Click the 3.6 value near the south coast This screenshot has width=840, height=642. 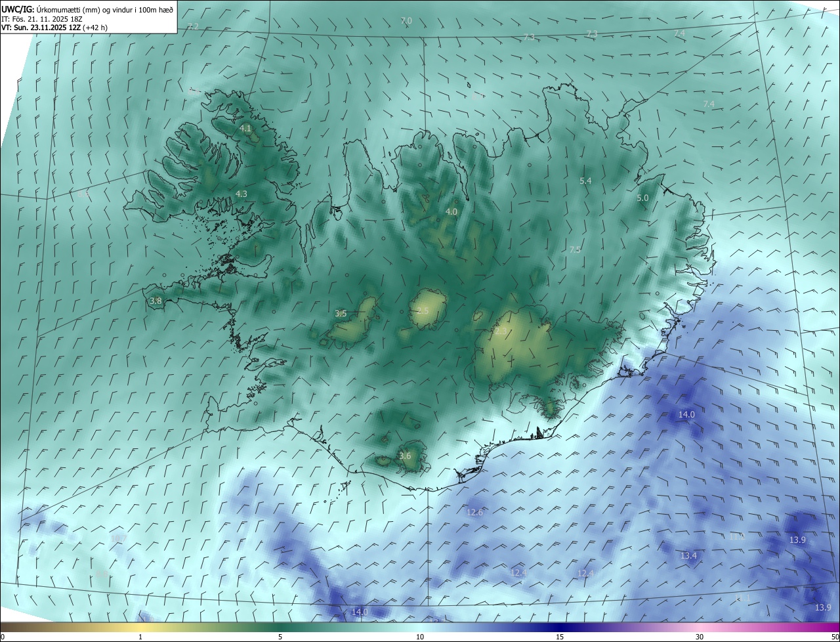pos(405,456)
